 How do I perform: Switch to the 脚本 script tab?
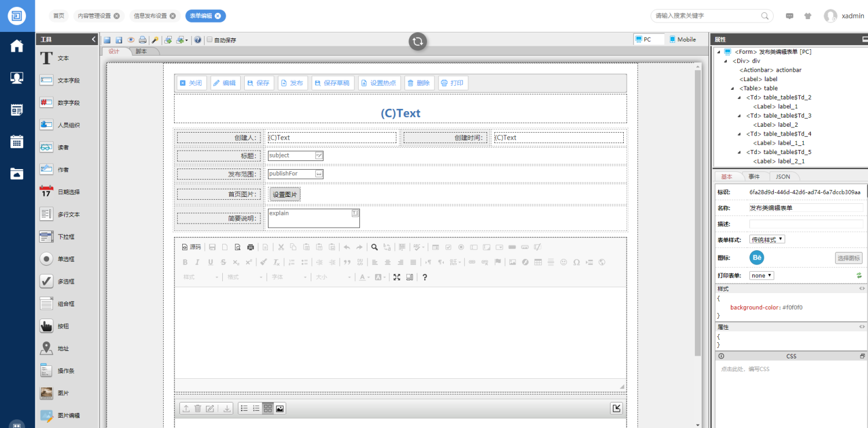(141, 52)
